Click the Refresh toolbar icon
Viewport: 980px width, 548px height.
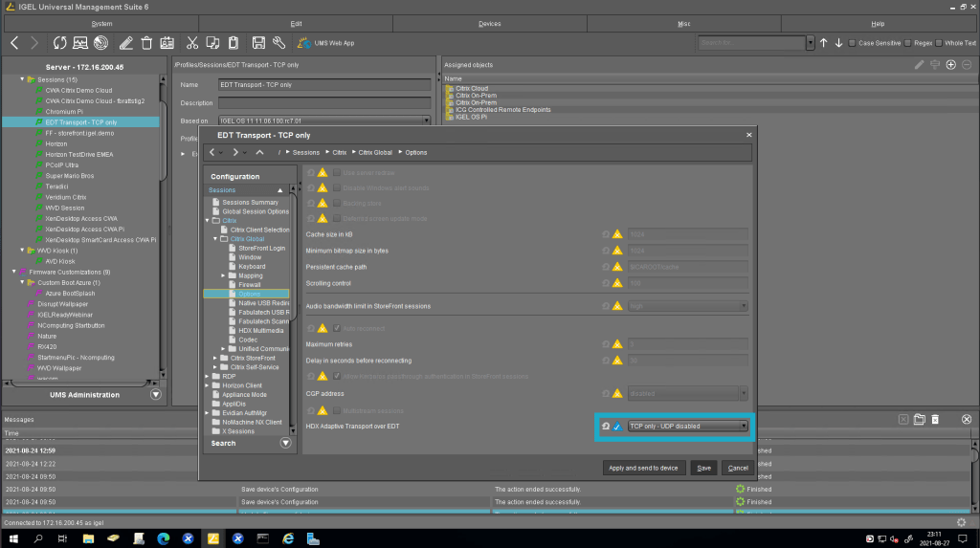tap(59, 43)
